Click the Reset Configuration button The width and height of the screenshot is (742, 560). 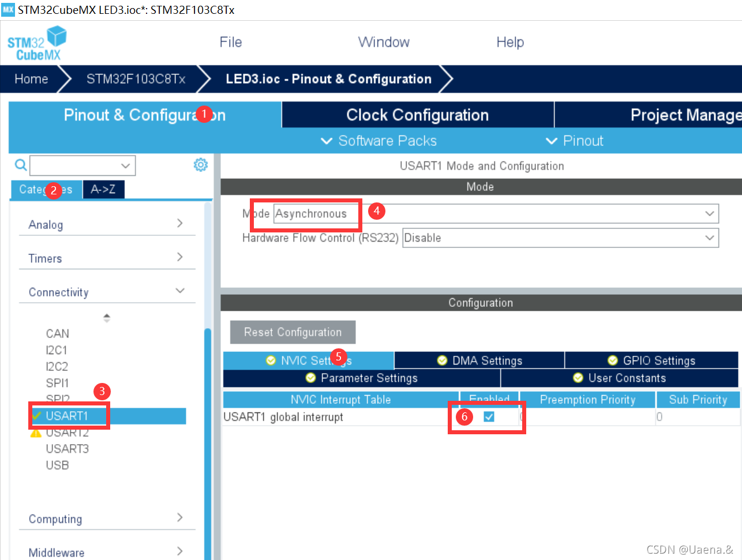293,332
